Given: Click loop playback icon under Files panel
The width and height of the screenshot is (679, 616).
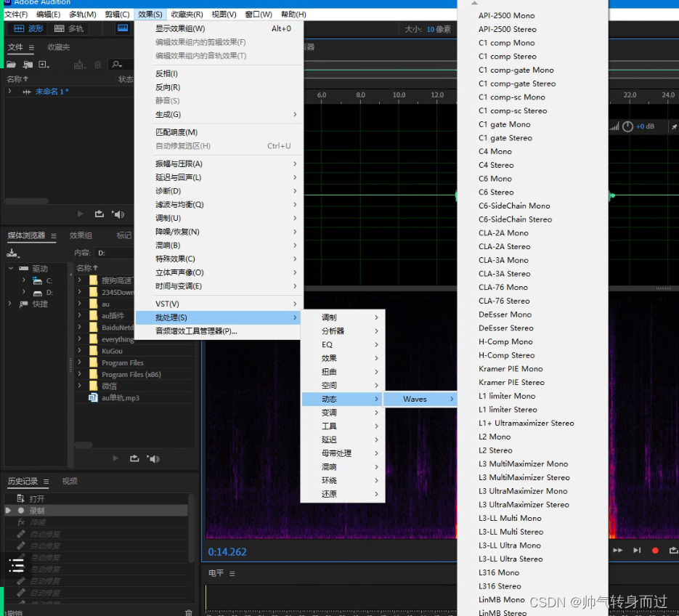Looking at the screenshot, I should pyautogui.click(x=99, y=214).
